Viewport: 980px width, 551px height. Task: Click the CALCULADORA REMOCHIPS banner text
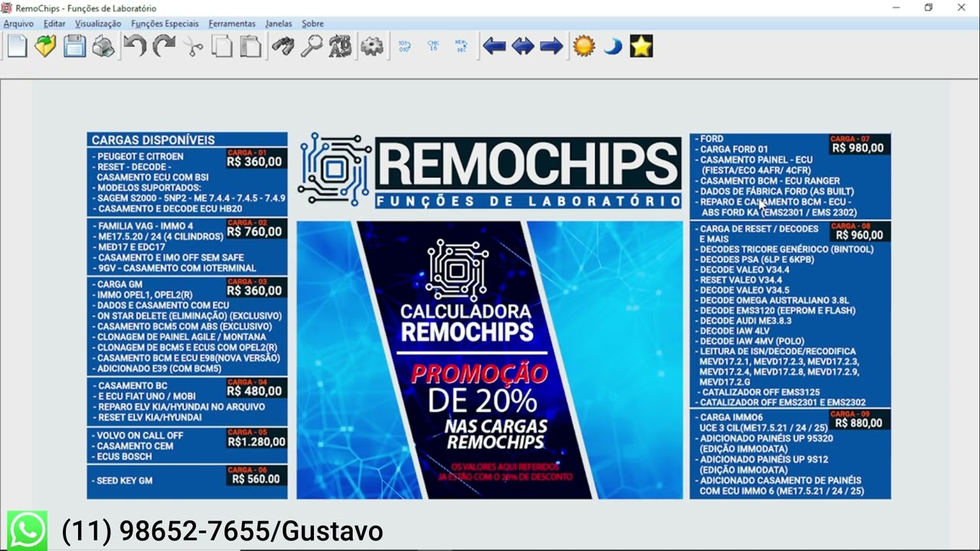coord(467,322)
